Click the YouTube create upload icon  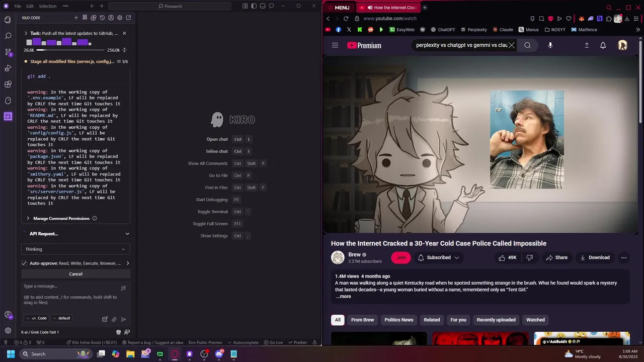[586, 45]
